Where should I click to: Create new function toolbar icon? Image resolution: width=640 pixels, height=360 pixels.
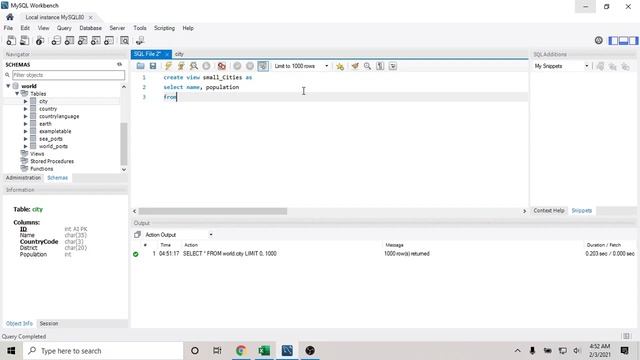[109, 40]
